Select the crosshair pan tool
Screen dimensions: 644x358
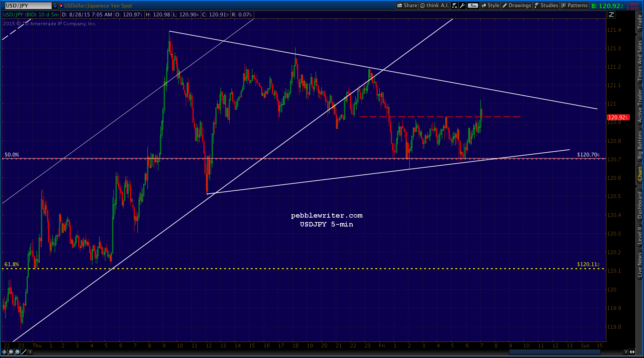tap(4, 352)
